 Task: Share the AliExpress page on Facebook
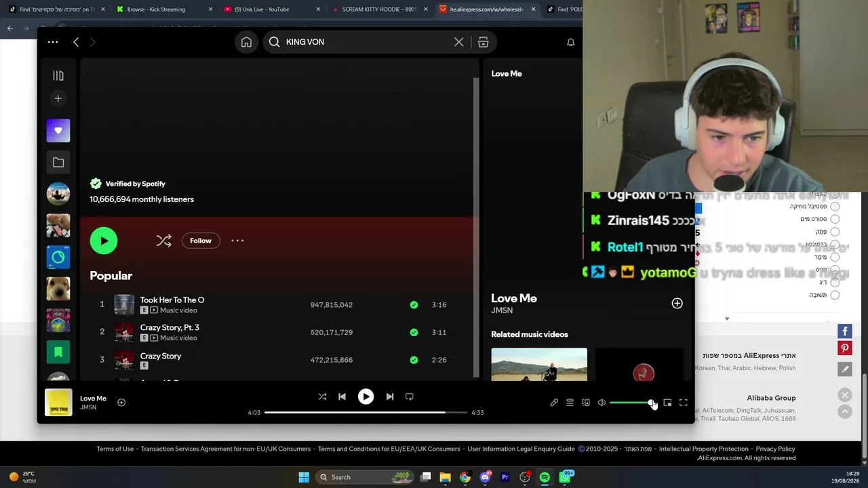(845, 331)
